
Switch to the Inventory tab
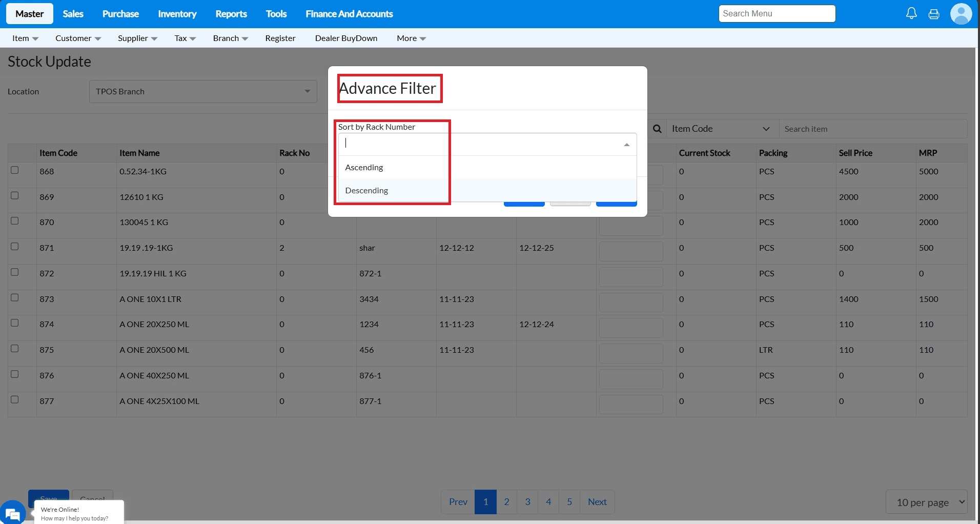point(177,14)
